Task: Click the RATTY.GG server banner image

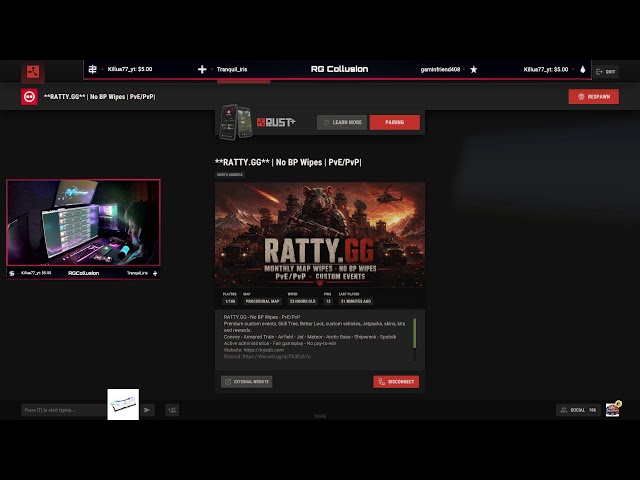Action: coord(320,235)
